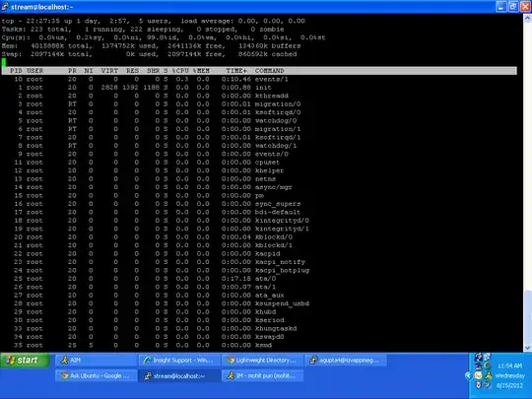Click the taskbar clock showing 11:54 AM
Screen dimensions: 532x399
point(510,366)
